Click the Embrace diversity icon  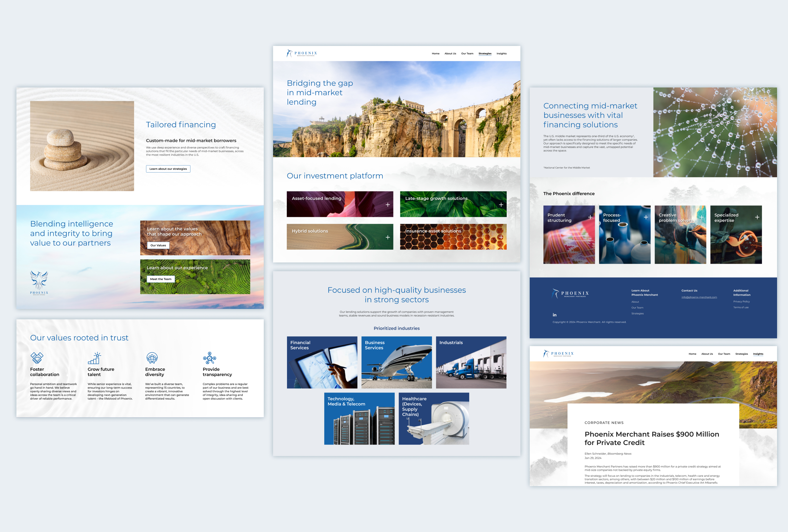coord(152,358)
